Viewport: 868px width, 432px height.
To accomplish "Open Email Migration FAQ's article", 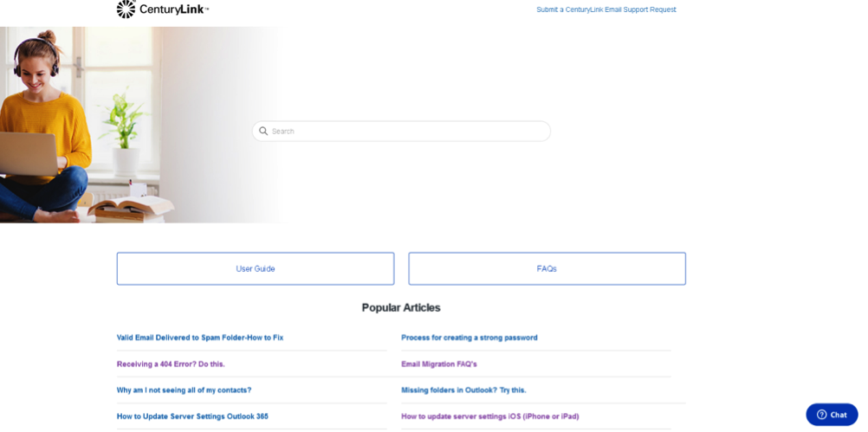I will pyautogui.click(x=439, y=364).
